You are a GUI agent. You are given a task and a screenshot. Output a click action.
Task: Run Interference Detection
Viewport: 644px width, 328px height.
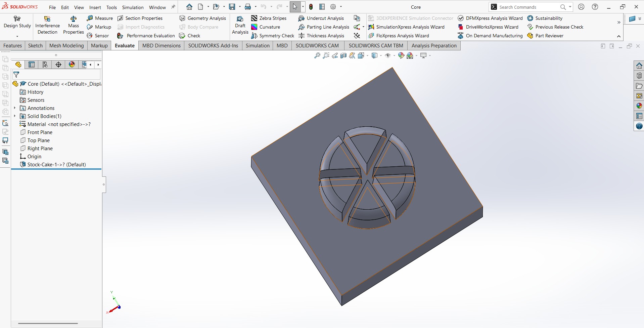(47, 25)
